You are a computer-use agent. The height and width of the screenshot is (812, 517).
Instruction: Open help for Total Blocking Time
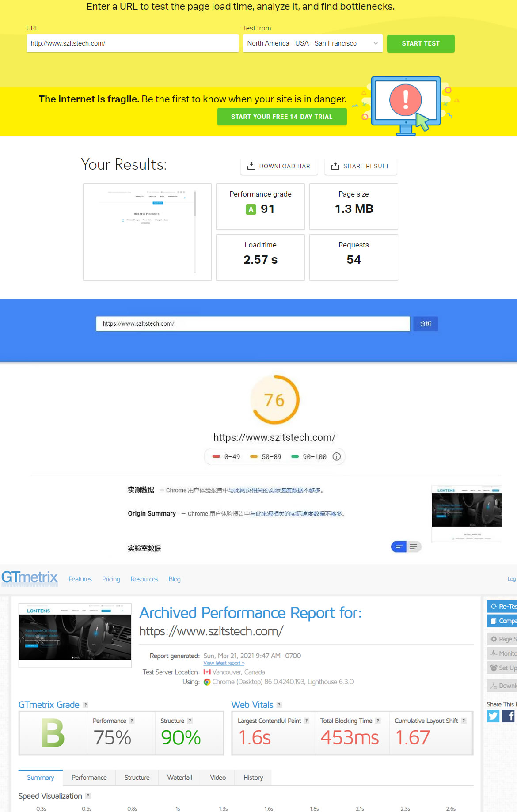378,721
